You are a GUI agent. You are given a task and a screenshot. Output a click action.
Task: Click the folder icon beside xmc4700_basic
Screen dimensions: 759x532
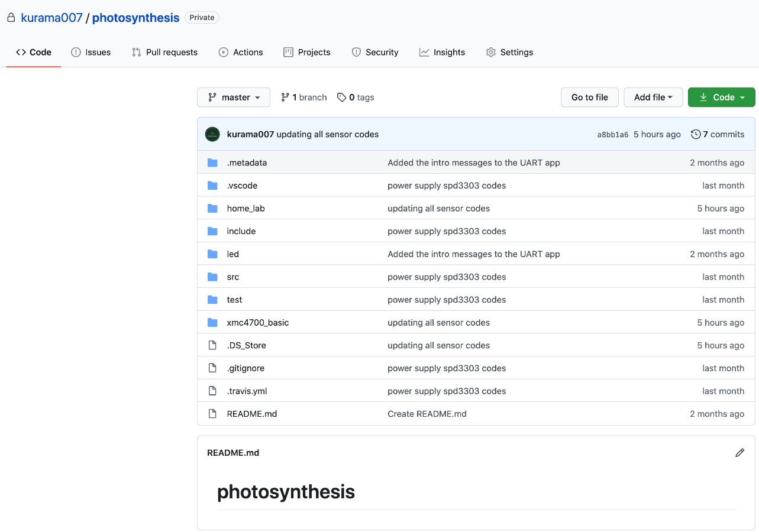coord(212,322)
